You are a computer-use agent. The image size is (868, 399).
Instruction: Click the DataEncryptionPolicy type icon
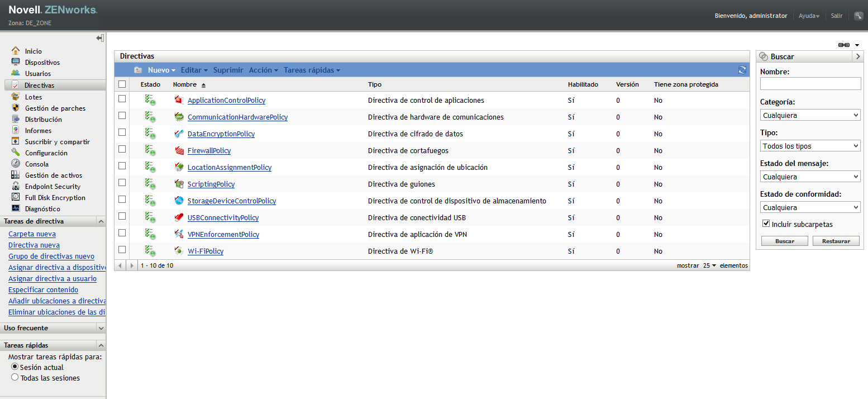tap(179, 134)
